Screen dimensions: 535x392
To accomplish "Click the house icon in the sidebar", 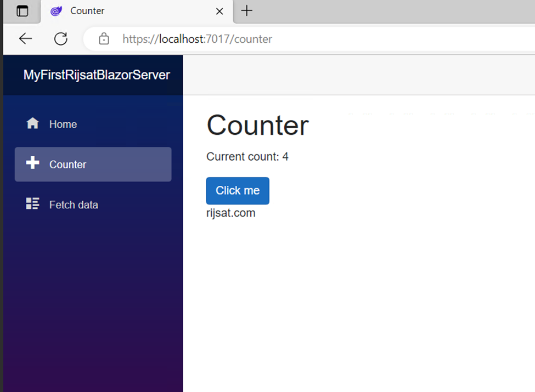I will pos(33,123).
